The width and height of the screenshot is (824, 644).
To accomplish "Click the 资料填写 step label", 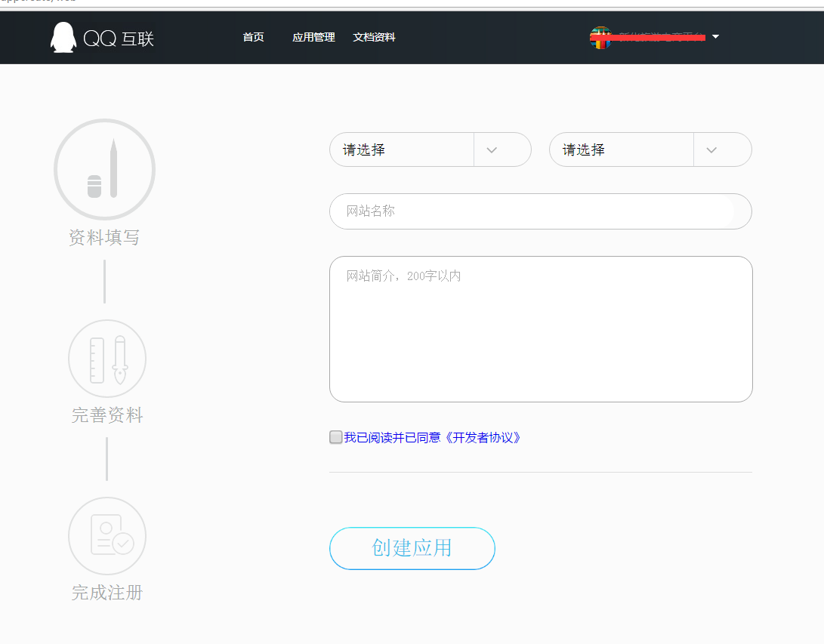I will (104, 238).
